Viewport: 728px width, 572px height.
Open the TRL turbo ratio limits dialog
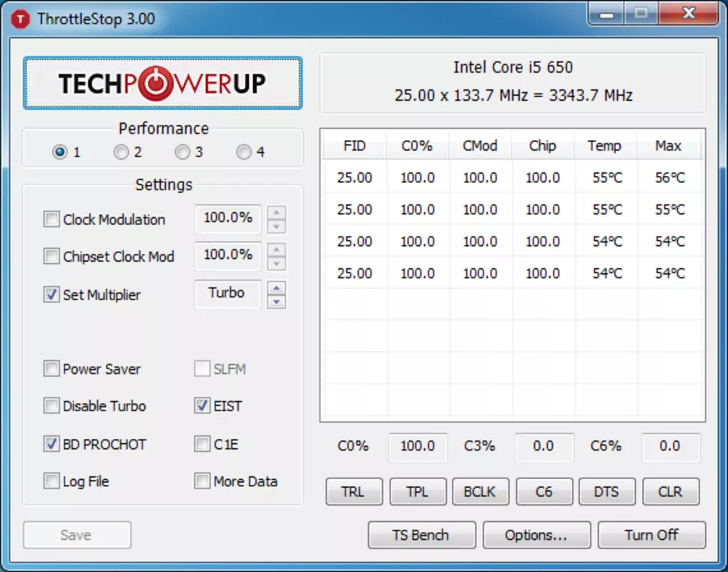coord(354,492)
